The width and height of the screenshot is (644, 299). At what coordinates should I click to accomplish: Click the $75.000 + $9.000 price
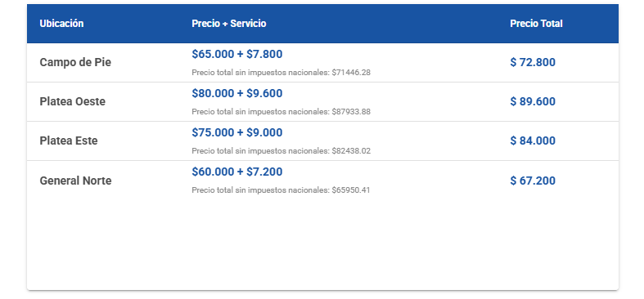(x=237, y=132)
